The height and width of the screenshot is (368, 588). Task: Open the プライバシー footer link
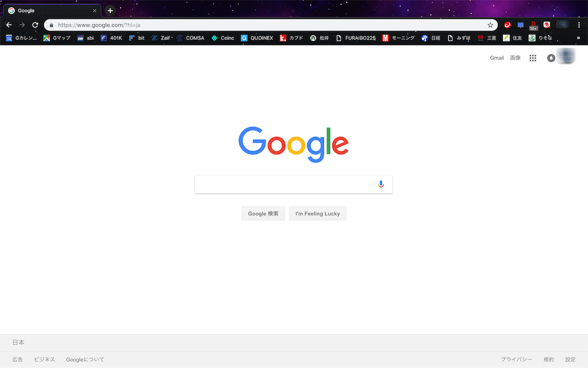(x=516, y=359)
